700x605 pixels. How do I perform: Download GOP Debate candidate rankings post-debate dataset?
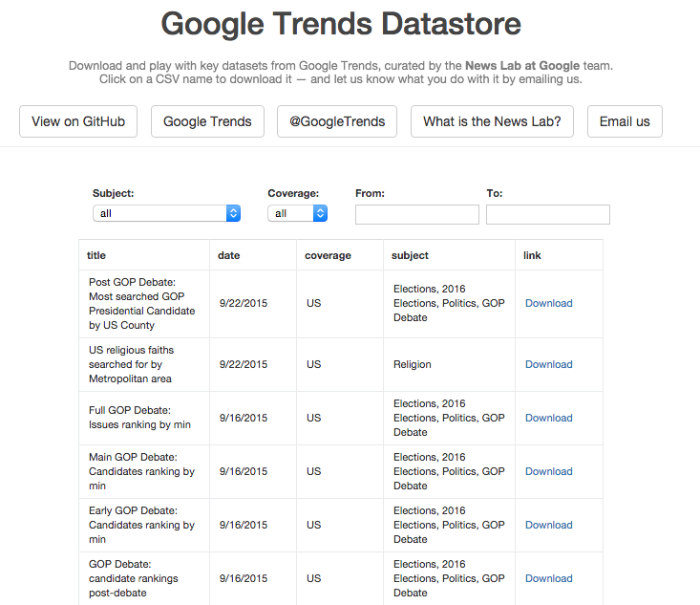[549, 578]
